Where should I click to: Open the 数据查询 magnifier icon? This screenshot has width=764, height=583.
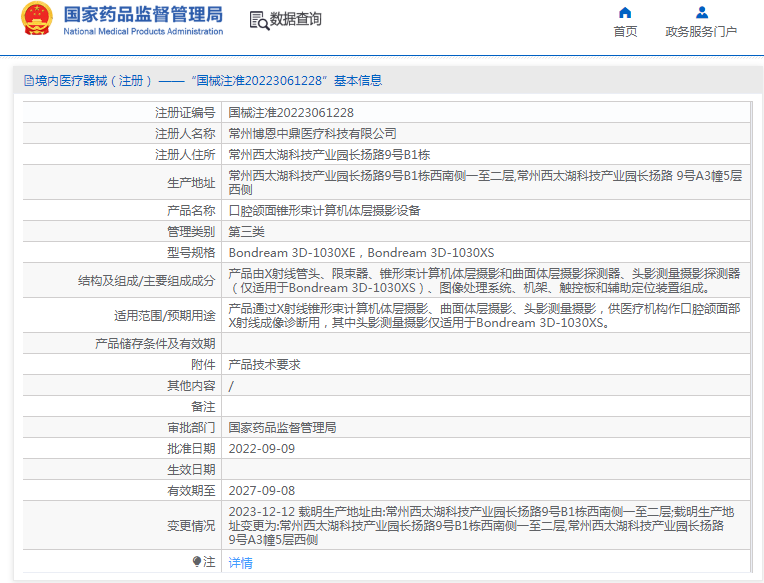[x=259, y=21]
